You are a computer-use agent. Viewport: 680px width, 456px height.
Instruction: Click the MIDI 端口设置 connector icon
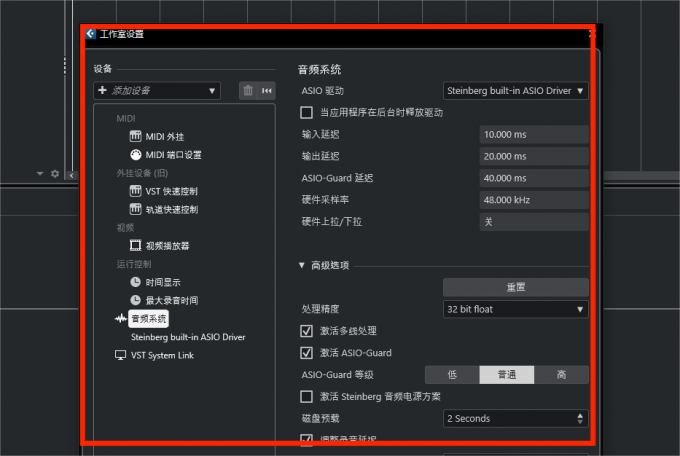click(136, 155)
